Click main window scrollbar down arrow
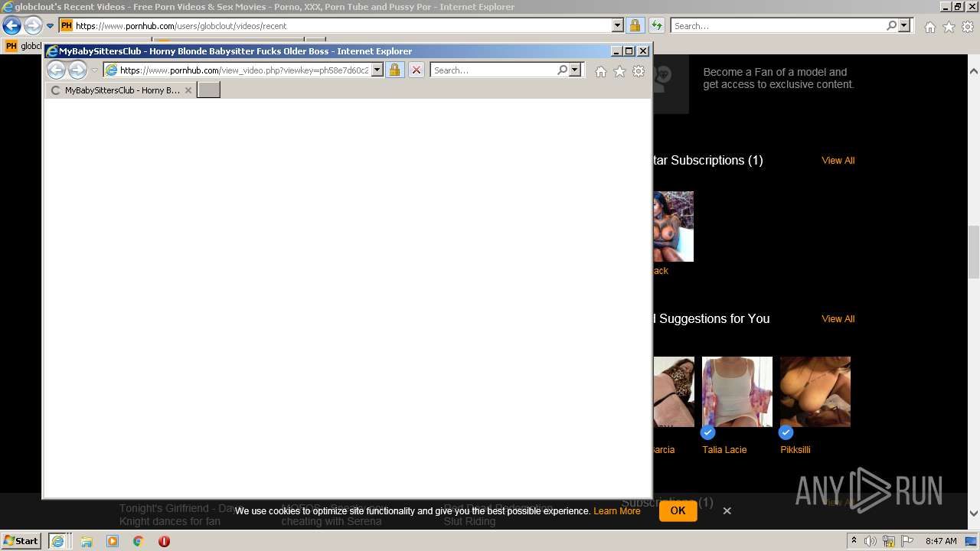 pyautogui.click(x=974, y=514)
